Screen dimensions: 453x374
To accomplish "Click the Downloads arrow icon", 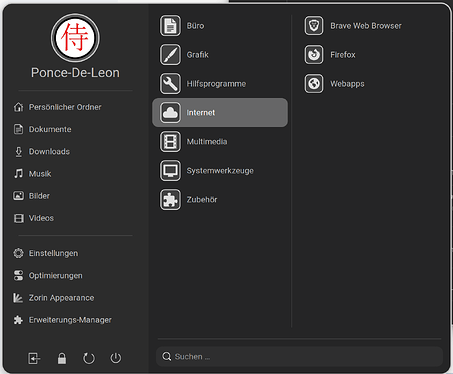I will 19,152.
